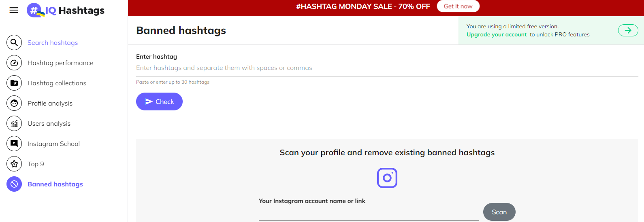Follow the Upgrade your account link

[x=497, y=34]
